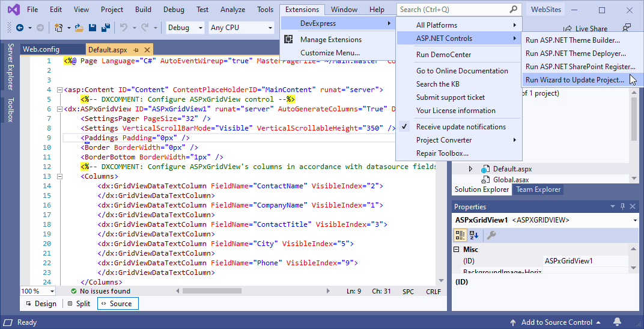Click the Open File folder icon
The width and height of the screenshot is (644, 329).
[x=79, y=28]
